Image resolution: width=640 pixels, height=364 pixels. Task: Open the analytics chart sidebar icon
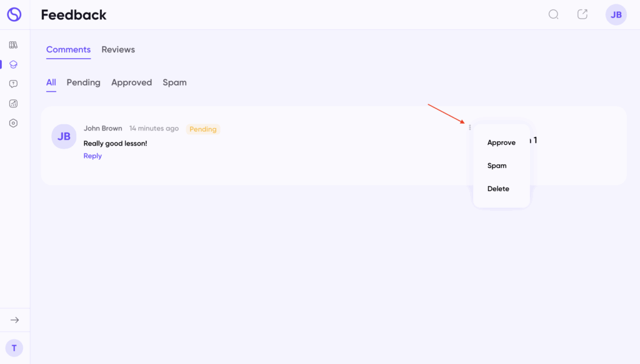click(13, 104)
